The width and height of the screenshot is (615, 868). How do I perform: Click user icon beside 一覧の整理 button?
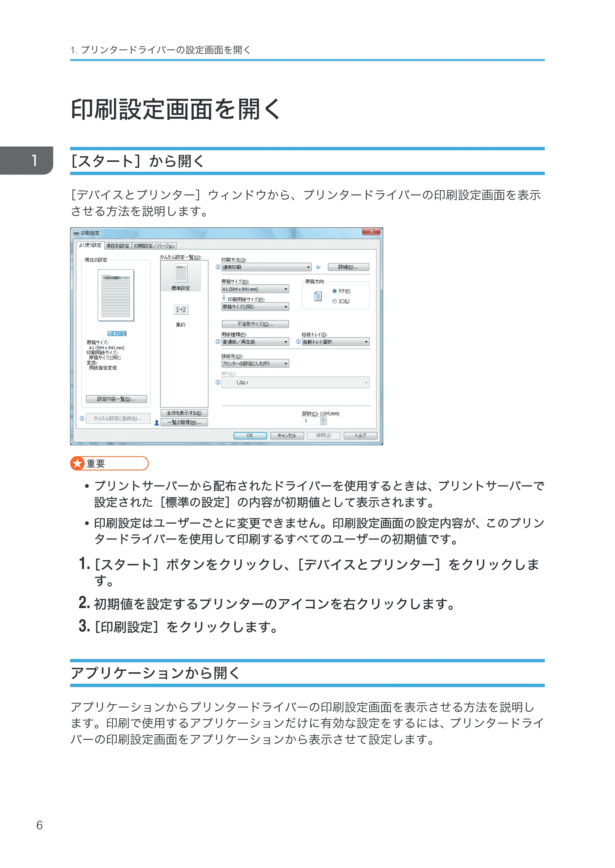[x=157, y=423]
